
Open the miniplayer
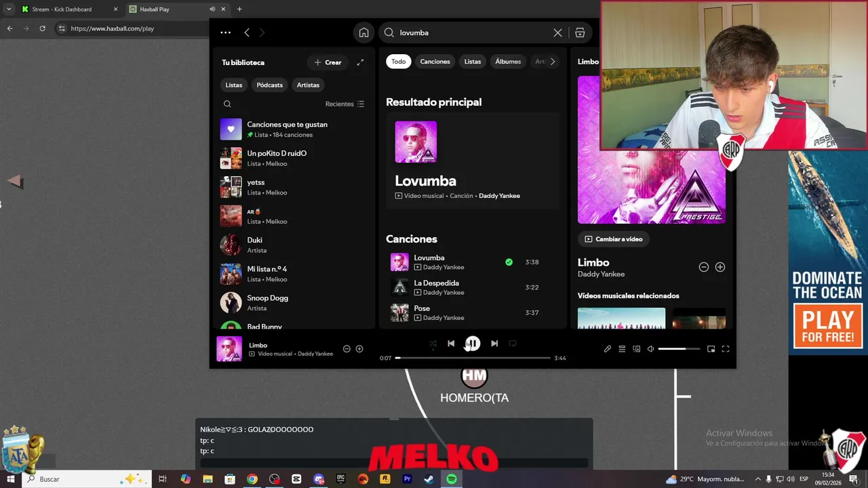(x=711, y=349)
